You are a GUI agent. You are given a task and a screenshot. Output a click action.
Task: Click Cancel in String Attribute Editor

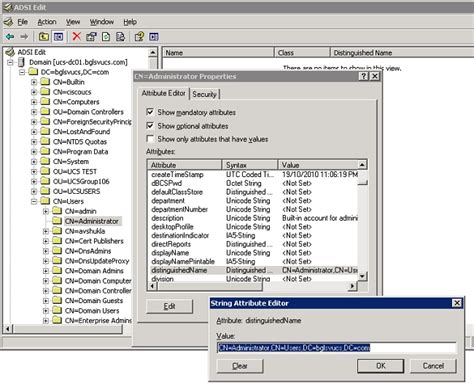click(x=433, y=366)
